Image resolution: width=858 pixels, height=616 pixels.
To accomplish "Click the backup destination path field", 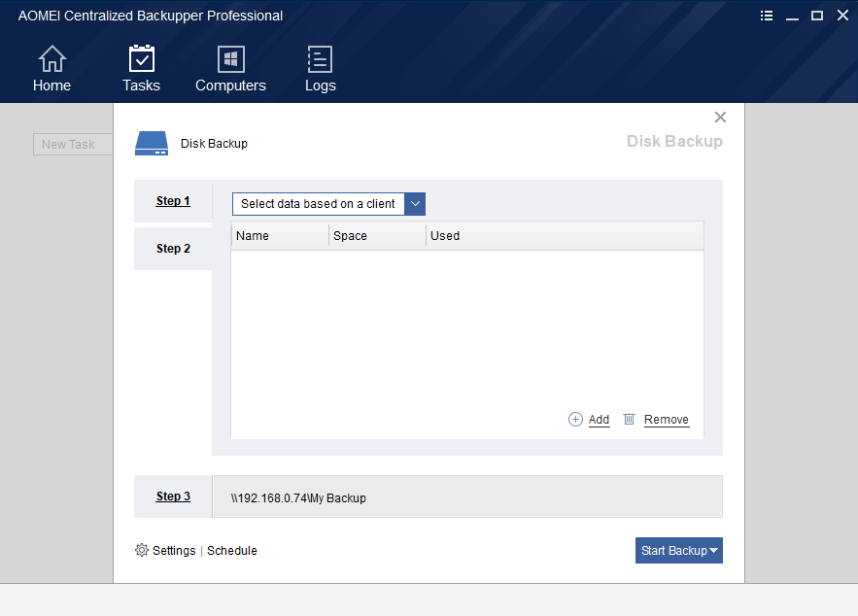I will (467, 496).
